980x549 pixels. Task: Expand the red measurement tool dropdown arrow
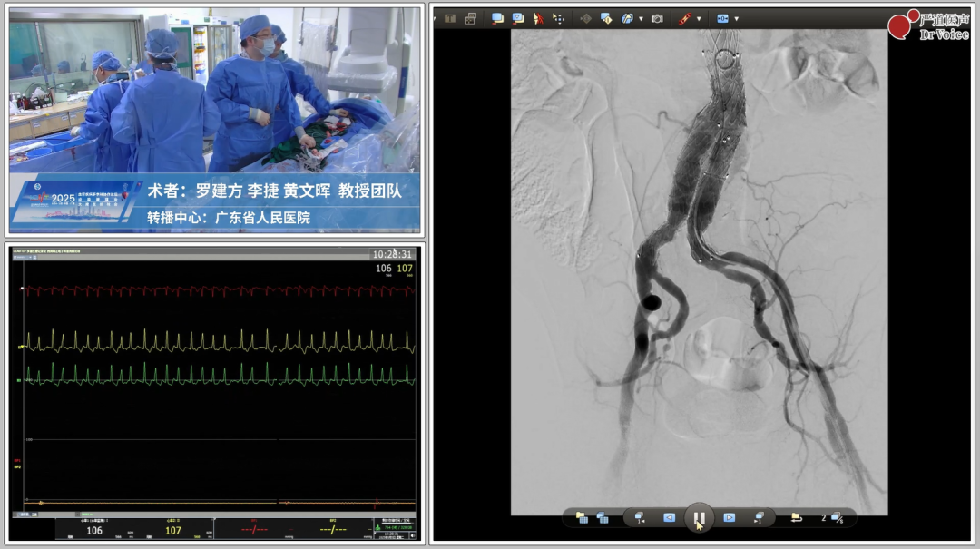pos(698,18)
